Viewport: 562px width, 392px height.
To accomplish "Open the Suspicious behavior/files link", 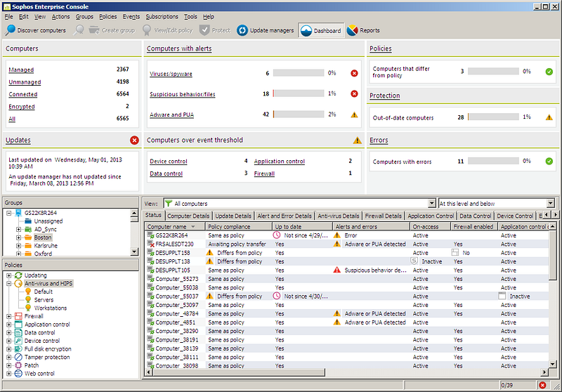I will pos(183,94).
